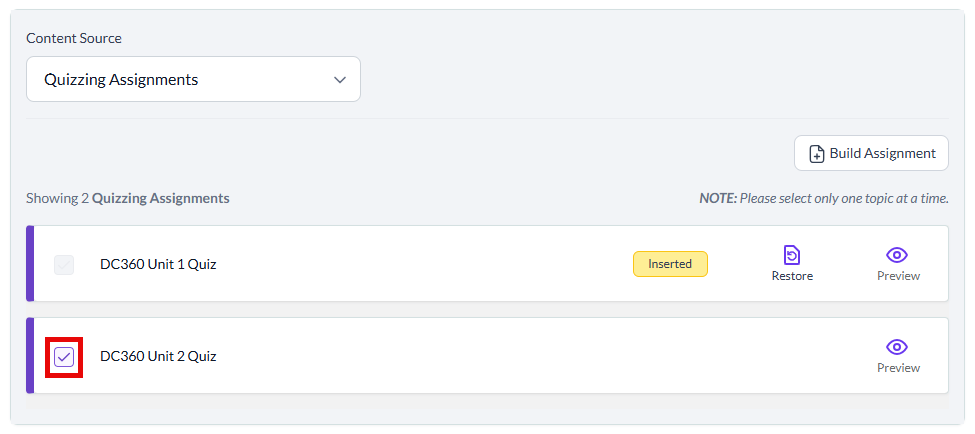Image resolution: width=975 pixels, height=434 pixels.
Task: Open the Content Source dropdown
Action: click(x=193, y=79)
